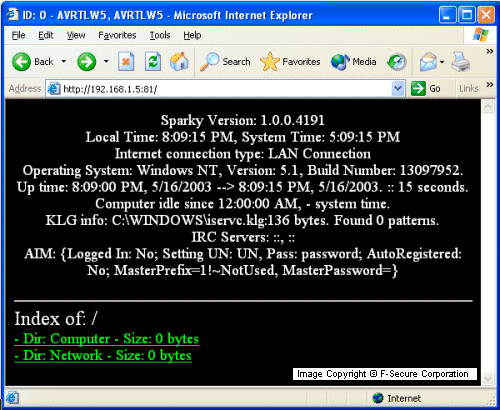500x410 pixels.
Task: Click the green Back arrow icon
Action: [x=21, y=62]
